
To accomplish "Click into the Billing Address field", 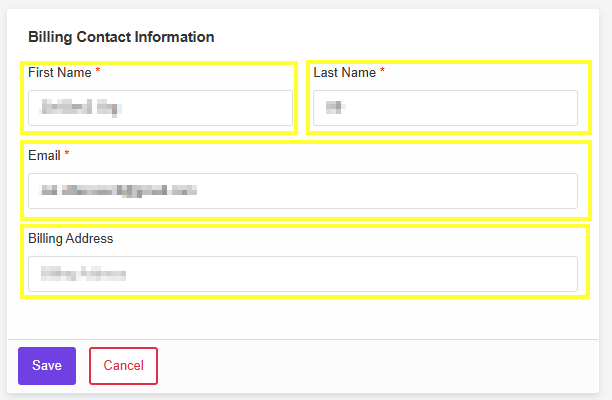I will 303,274.
